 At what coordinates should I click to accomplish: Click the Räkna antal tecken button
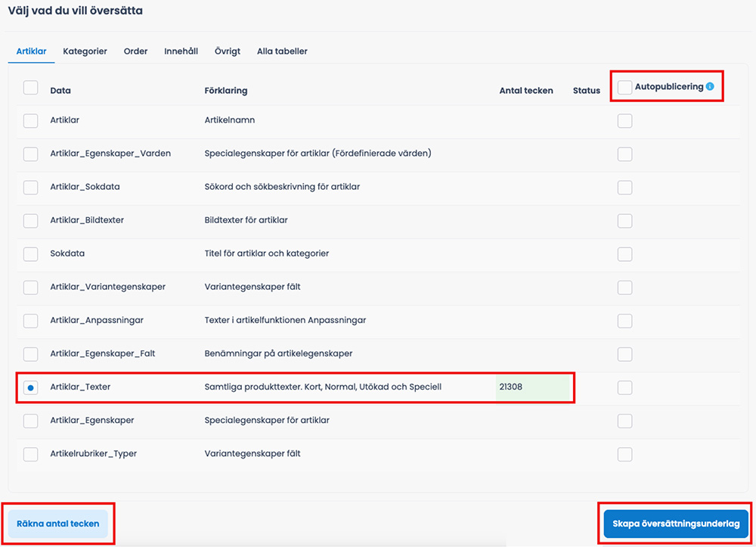58,524
